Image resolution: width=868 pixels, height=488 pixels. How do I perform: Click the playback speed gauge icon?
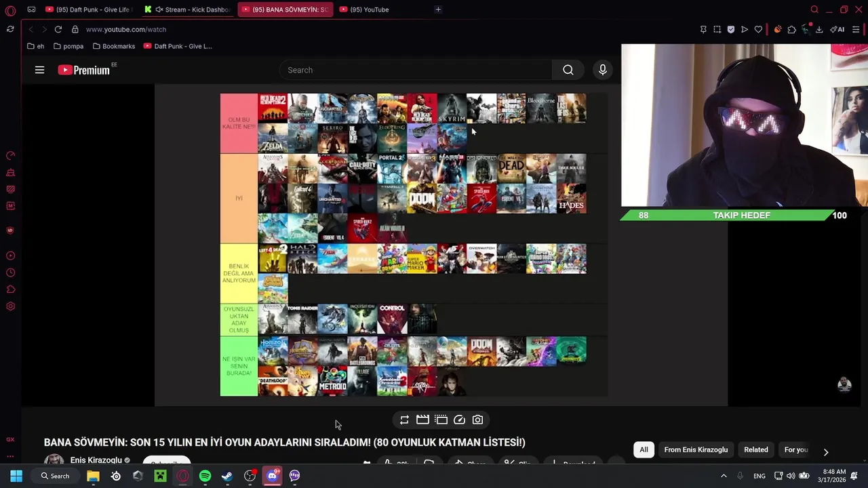pyautogui.click(x=459, y=420)
